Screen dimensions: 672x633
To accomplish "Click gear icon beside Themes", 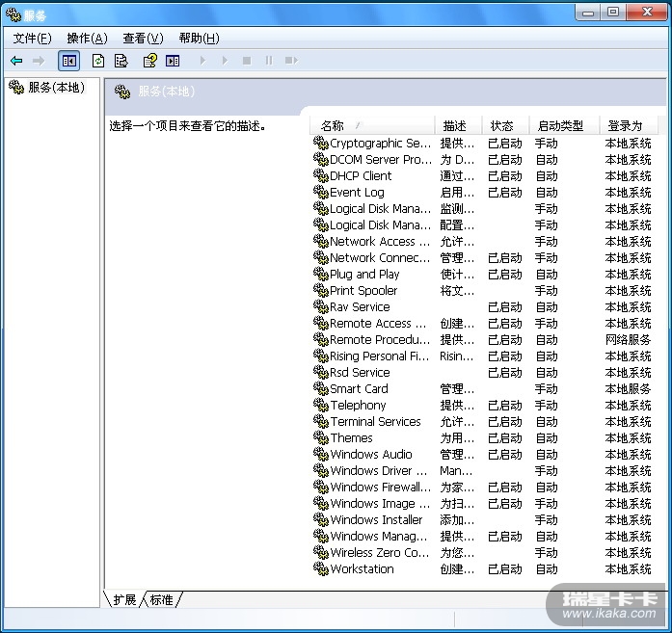I will pyautogui.click(x=320, y=437).
